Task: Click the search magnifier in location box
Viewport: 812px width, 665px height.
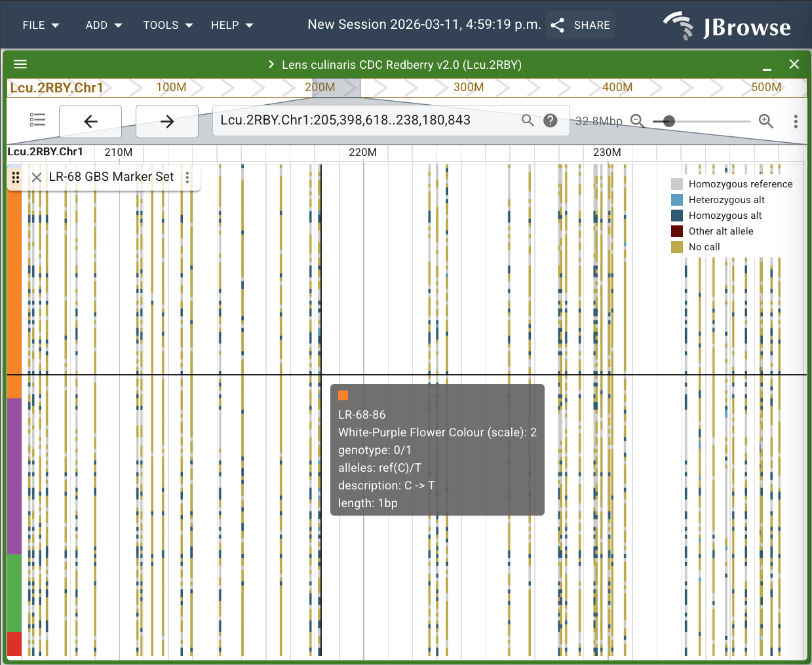Action: (528, 121)
